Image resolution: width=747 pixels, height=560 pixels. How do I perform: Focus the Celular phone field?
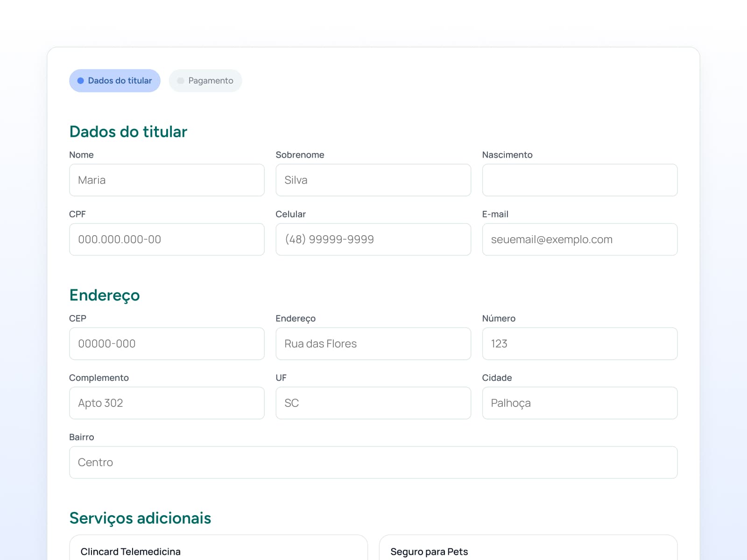click(x=373, y=239)
